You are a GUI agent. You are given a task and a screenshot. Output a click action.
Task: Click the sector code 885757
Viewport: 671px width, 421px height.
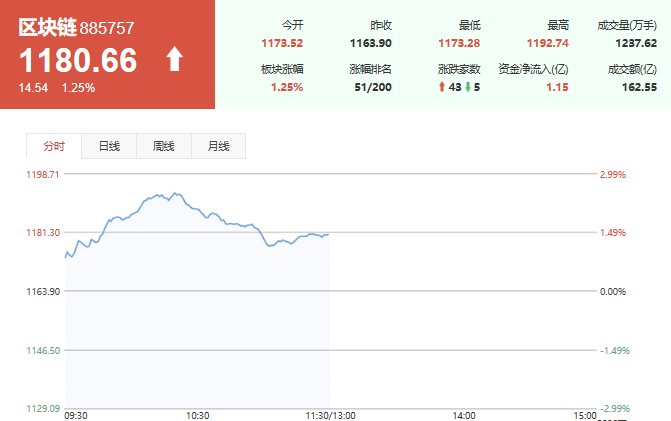[107, 28]
